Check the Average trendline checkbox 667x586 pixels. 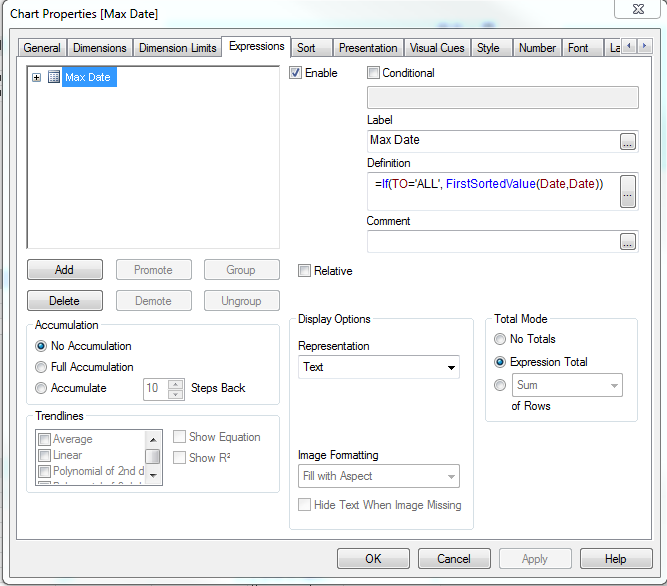[x=44, y=439]
